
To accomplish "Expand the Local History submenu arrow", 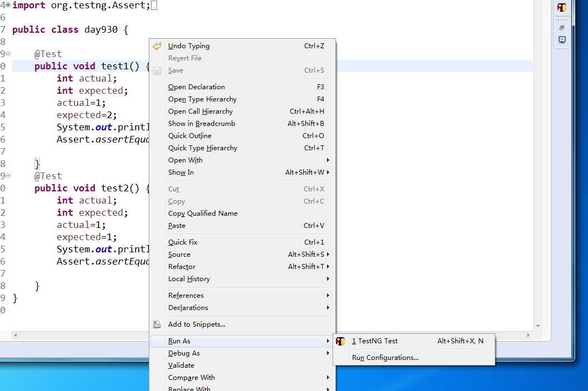I will pos(328,279).
